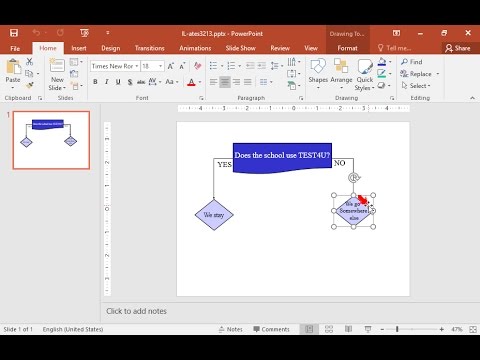This screenshot has width=480, height=360.
Task: Click the rotation handle above the diamond
Action: coord(353,178)
